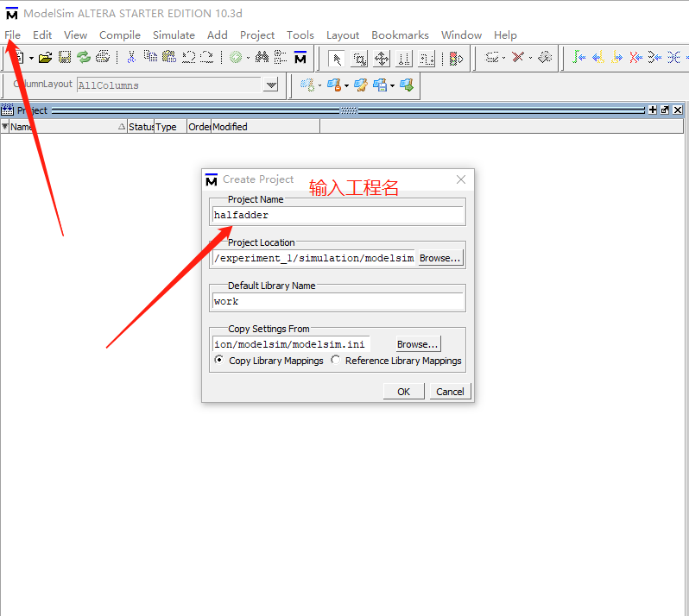Click the red X Find Previous Transition icon
Screen dimensions: 689x616
click(635, 57)
